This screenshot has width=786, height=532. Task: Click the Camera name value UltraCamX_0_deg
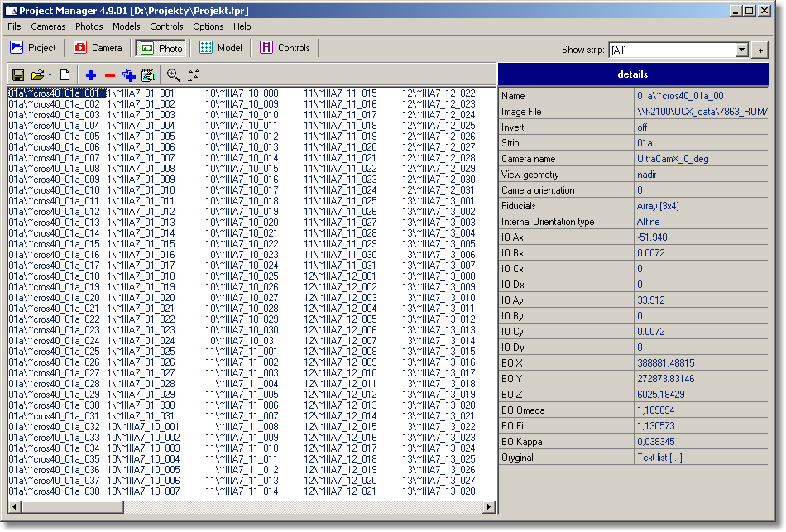(x=673, y=159)
